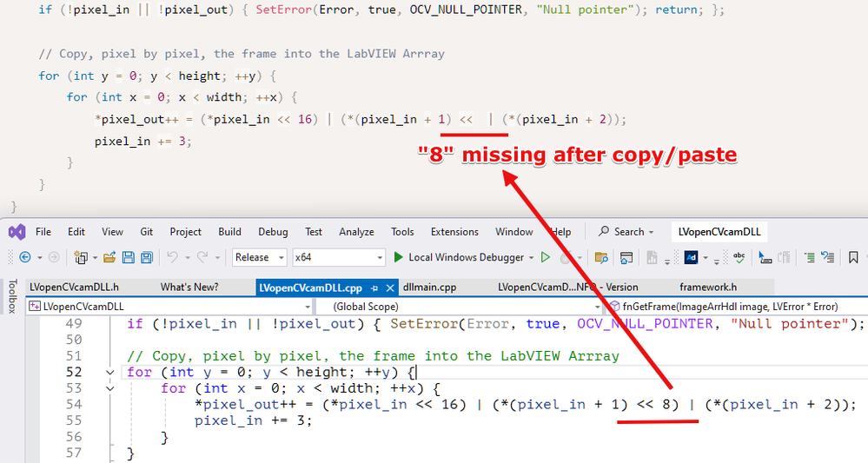Screen dimensions: 868x463
Task: Toggle the abc spell checker icon
Action: 739,257
